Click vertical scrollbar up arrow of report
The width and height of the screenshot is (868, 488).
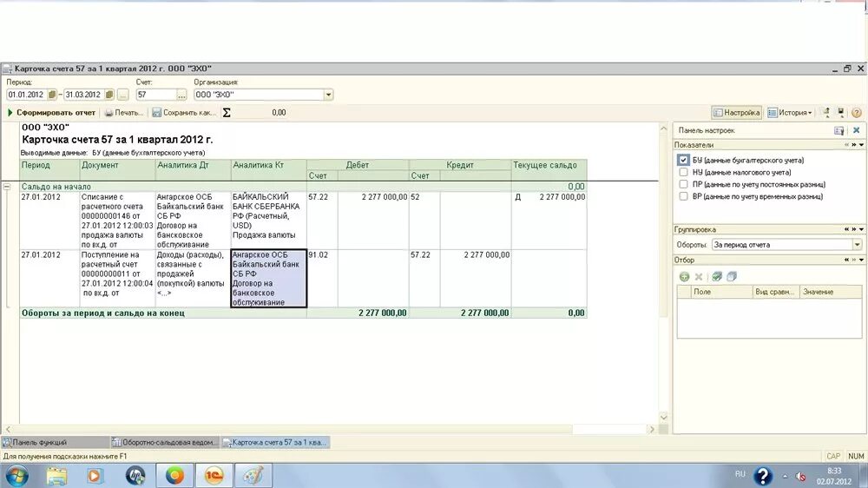[664, 129]
